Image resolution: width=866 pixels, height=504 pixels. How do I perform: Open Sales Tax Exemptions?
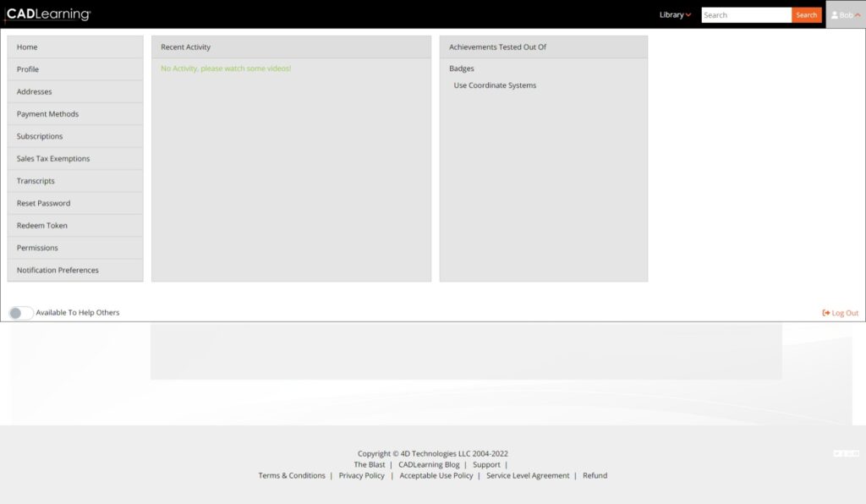(x=53, y=159)
